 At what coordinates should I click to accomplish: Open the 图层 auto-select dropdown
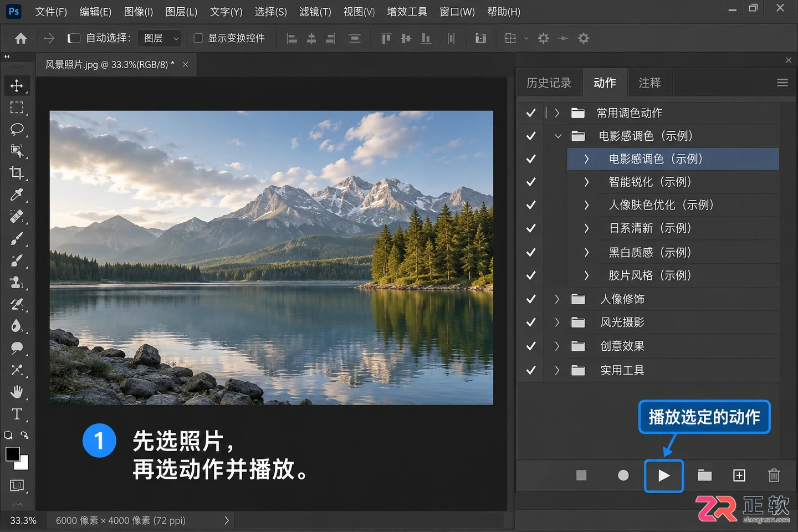[160, 38]
